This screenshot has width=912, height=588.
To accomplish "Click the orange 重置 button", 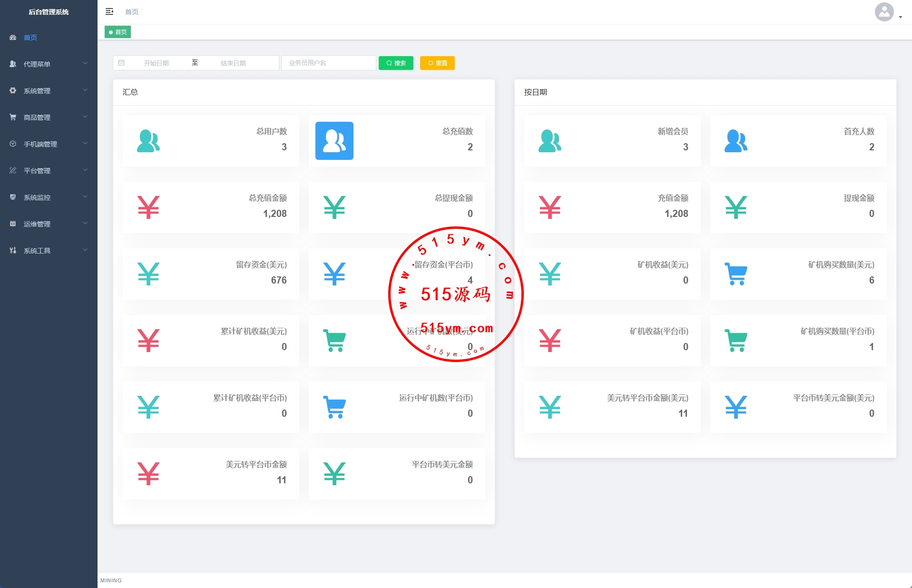I will [x=437, y=63].
